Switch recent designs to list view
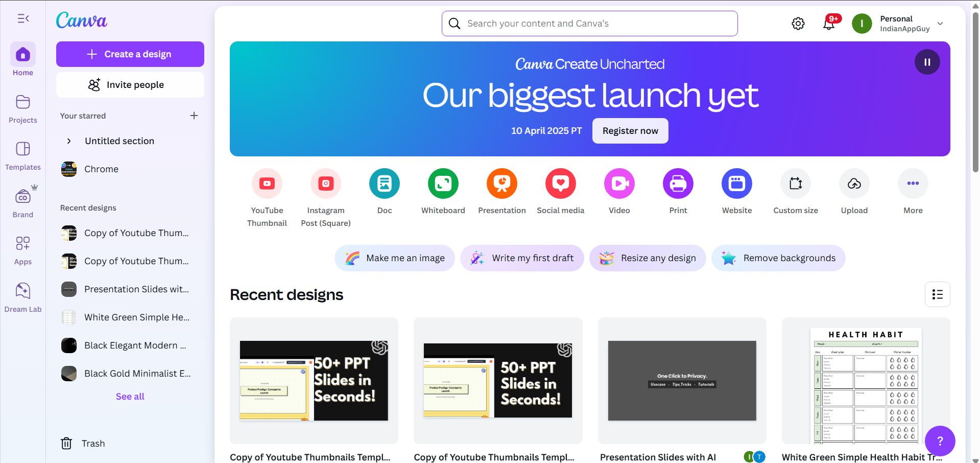The height and width of the screenshot is (463, 980). coord(938,294)
